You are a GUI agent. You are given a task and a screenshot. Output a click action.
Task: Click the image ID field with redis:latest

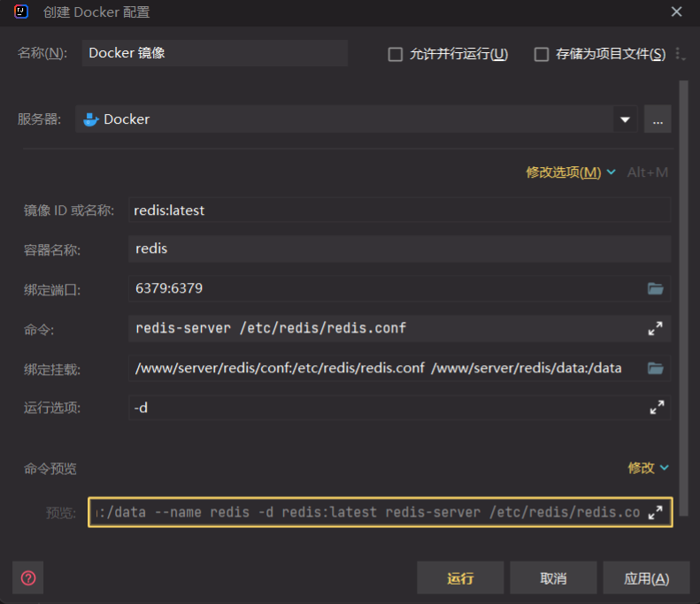[x=399, y=210]
